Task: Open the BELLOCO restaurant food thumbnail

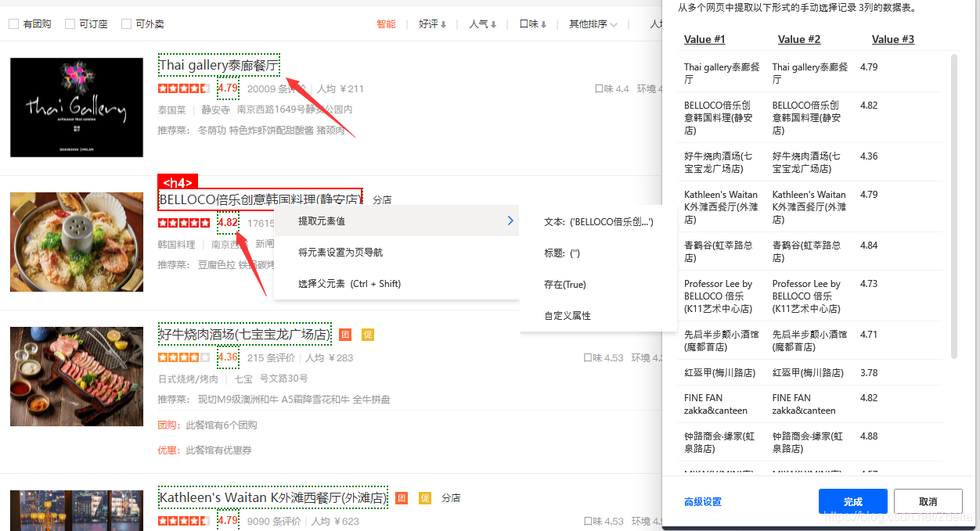Action: (x=77, y=242)
